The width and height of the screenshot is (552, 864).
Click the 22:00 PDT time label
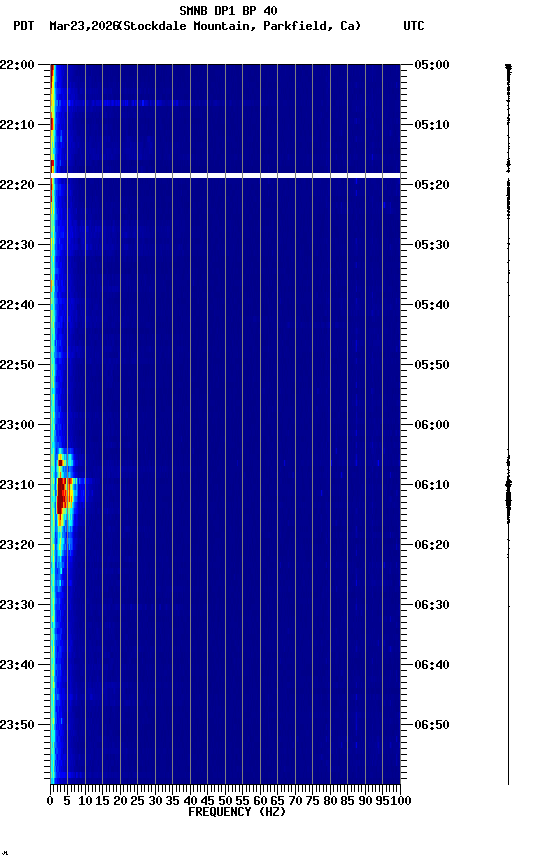[x=17, y=65]
